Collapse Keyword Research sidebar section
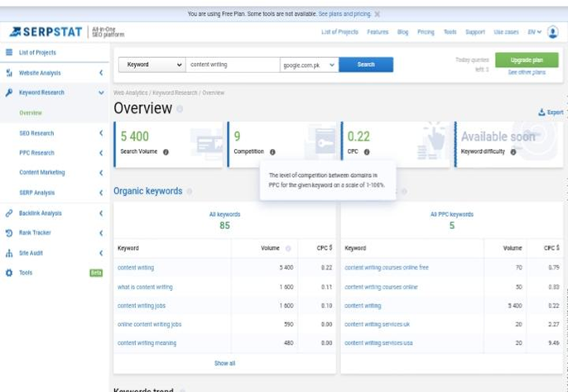 tap(101, 93)
